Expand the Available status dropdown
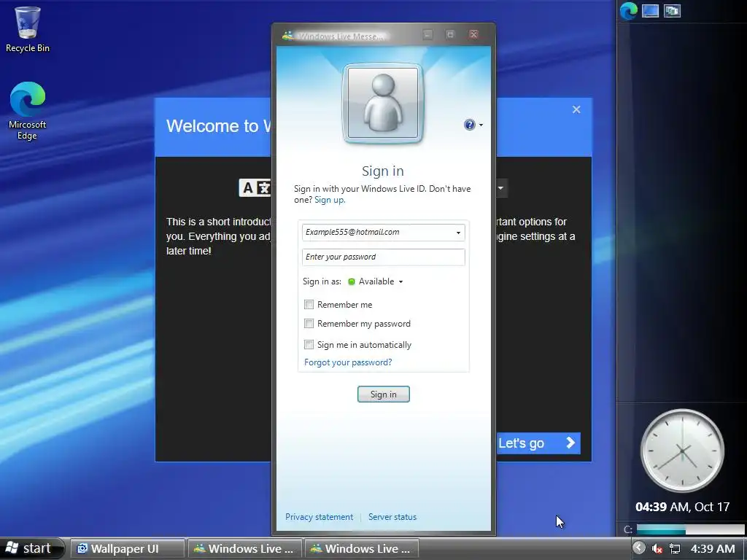This screenshot has height=560, width=747. (x=400, y=282)
